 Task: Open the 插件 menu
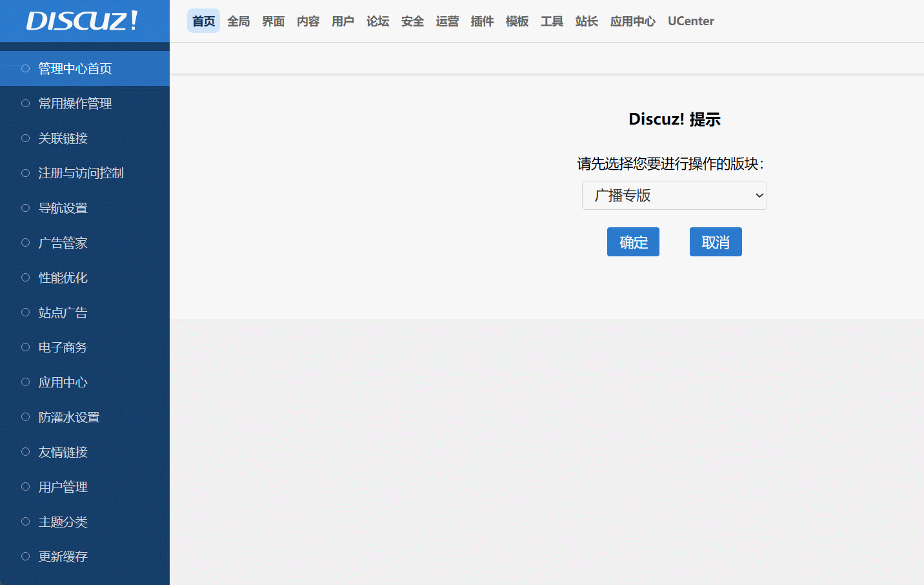click(482, 21)
